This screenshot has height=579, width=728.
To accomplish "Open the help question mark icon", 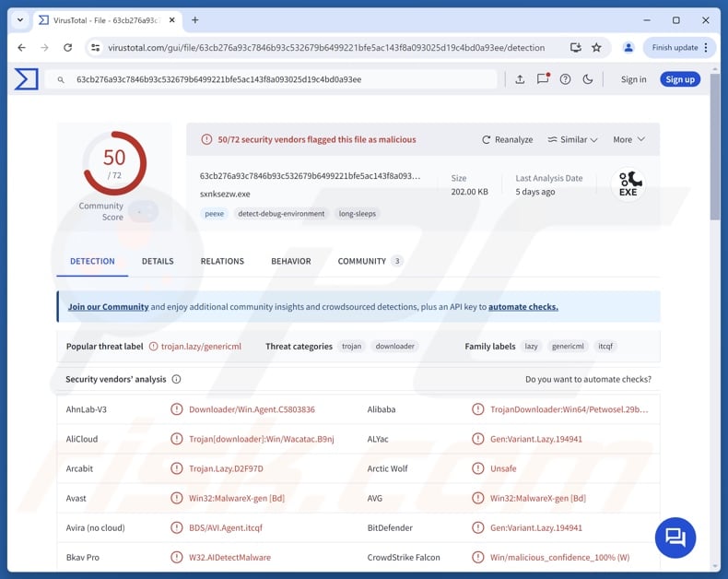I will coord(566,79).
